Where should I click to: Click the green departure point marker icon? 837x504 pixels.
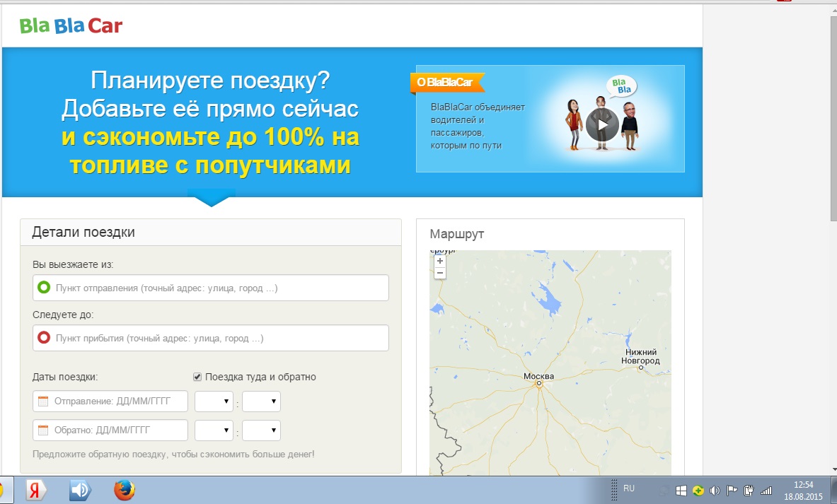[44, 288]
